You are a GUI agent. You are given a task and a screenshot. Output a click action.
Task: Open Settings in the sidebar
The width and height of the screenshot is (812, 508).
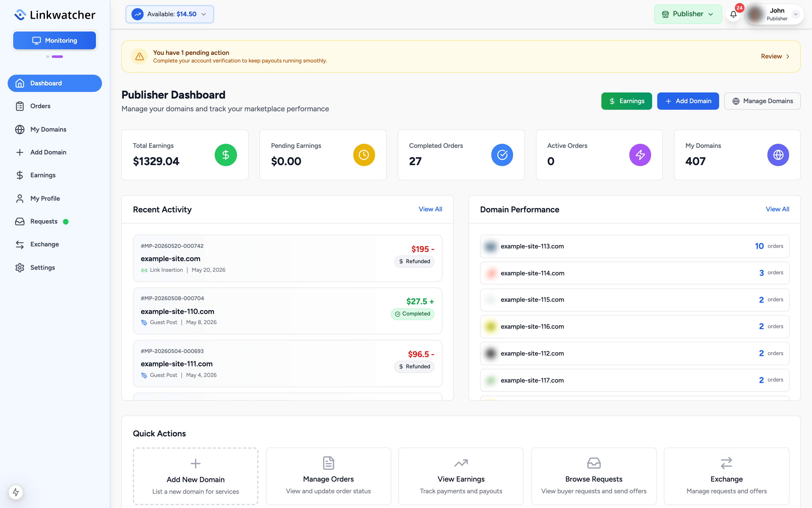(55, 268)
